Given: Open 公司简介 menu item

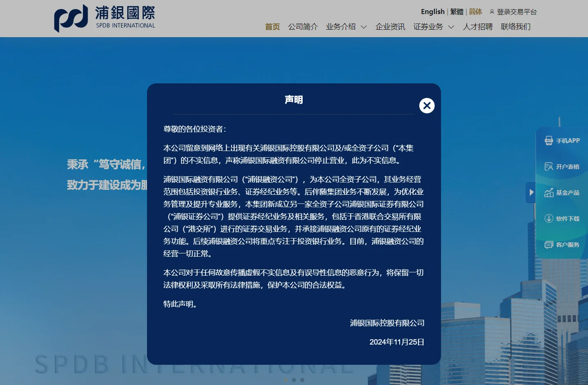Looking at the screenshot, I should click(303, 27).
